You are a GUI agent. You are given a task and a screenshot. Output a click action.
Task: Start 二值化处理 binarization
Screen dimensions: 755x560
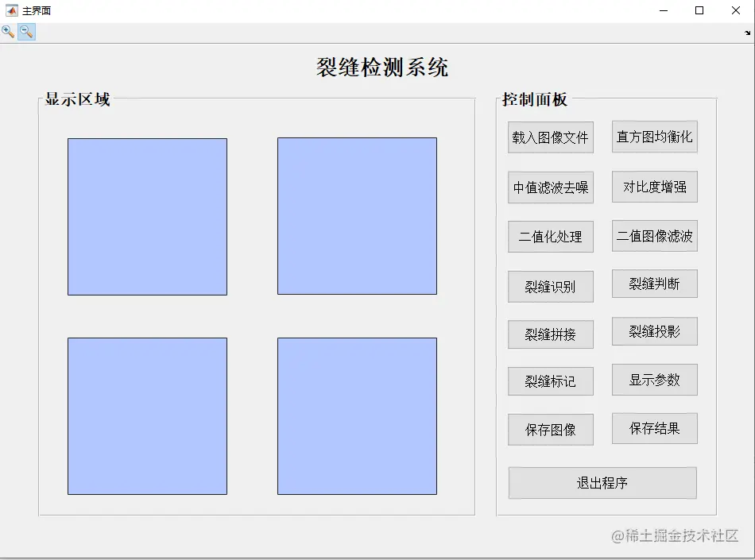pyautogui.click(x=551, y=237)
